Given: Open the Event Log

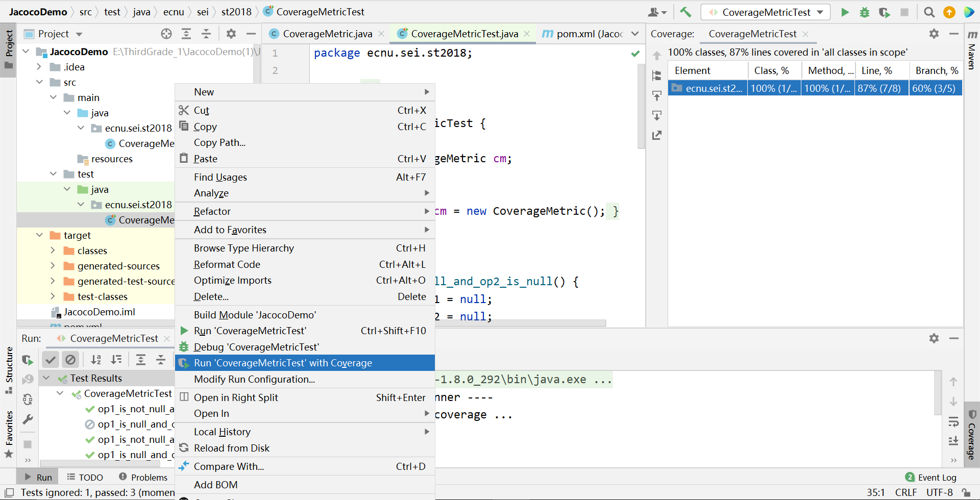Looking at the screenshot, I should coord(931,477).
